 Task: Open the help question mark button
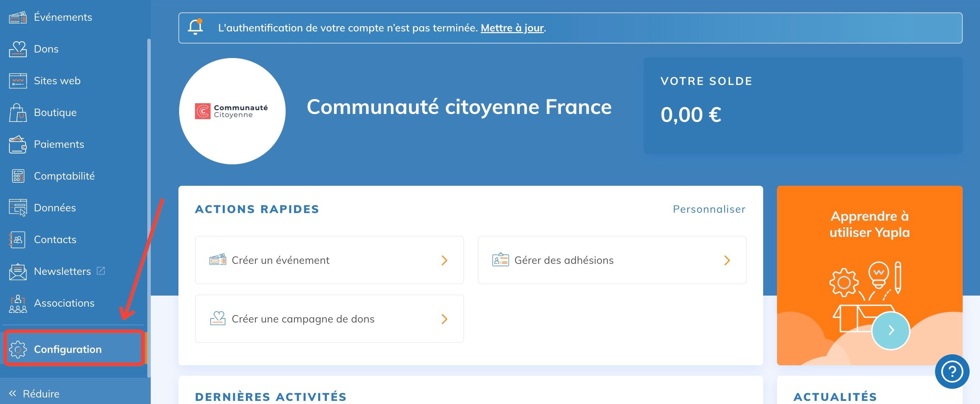(x=952, y=371)
